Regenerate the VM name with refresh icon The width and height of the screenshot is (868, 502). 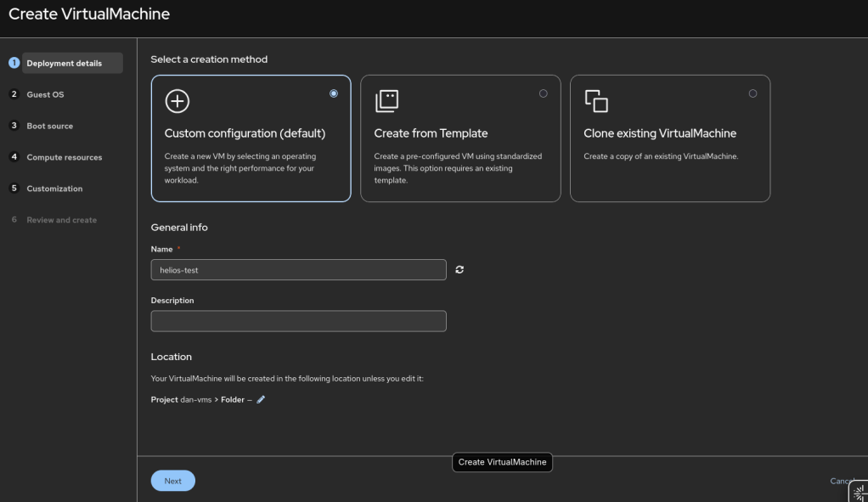point(459,269)
